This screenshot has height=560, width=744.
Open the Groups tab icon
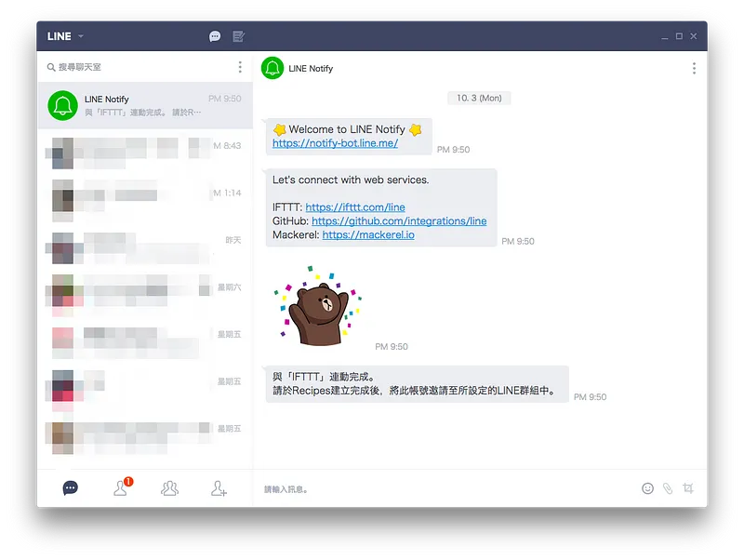169,487
